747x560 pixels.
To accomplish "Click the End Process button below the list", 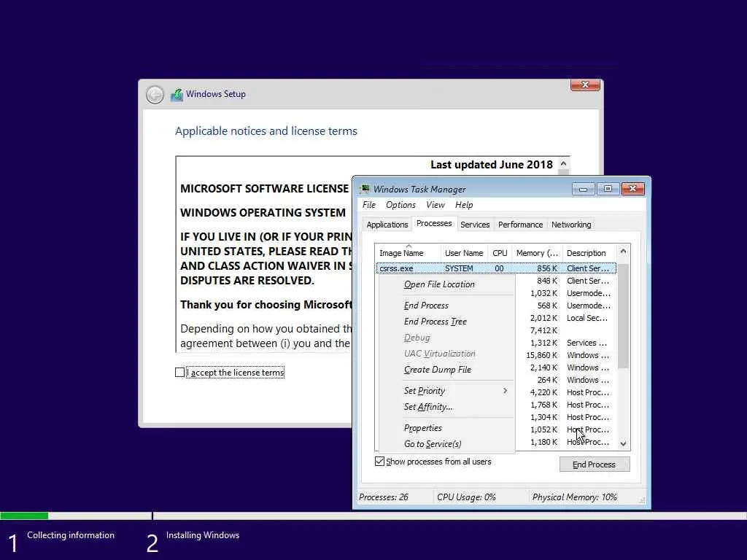I will (594, 464).
